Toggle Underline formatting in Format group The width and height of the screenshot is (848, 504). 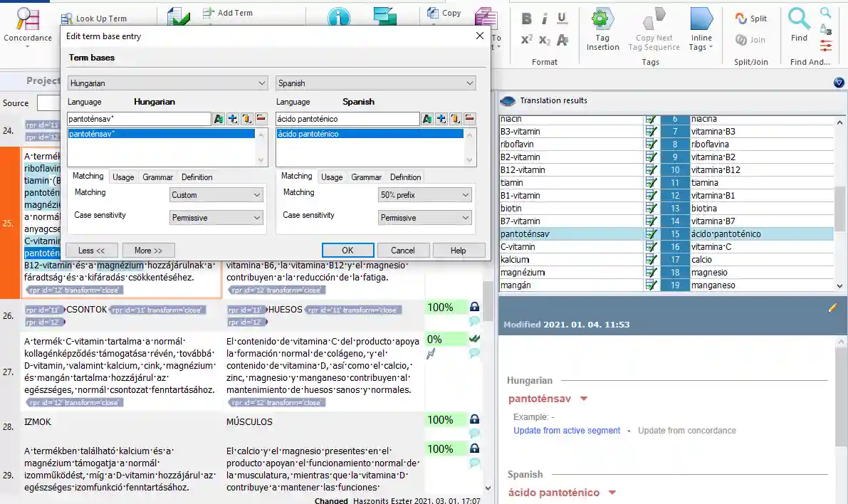pyautogui.click(x=562, y=19)
